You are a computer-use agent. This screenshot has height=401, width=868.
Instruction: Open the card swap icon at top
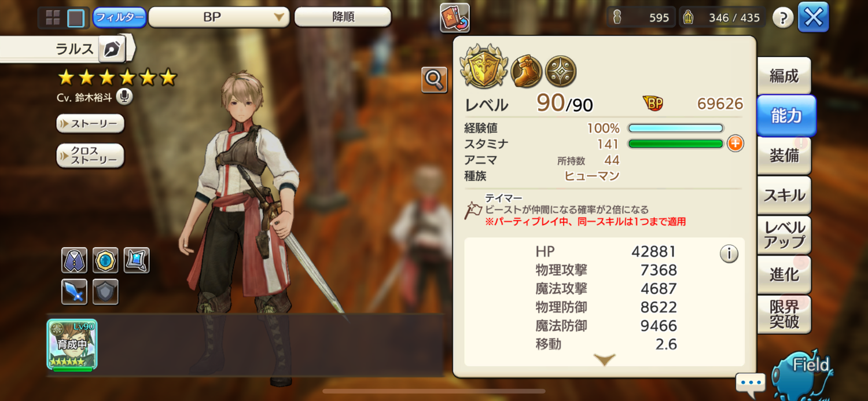tap(455, 18)
